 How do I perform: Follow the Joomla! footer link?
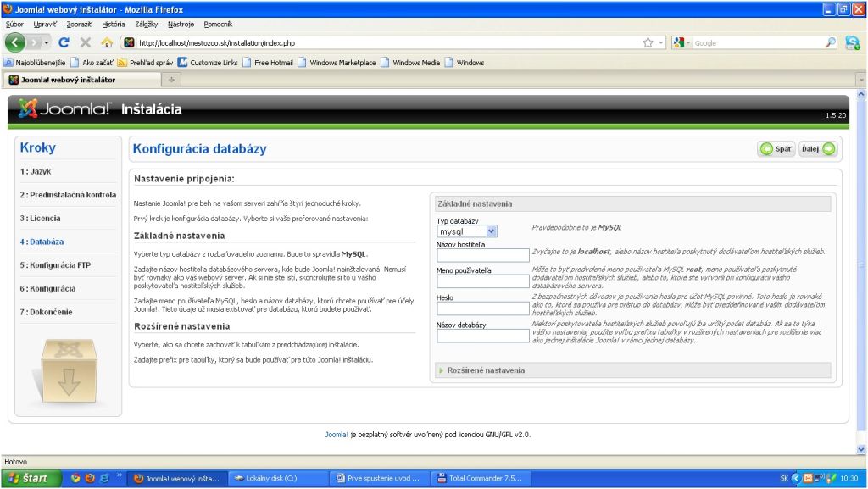pos(337,434)
